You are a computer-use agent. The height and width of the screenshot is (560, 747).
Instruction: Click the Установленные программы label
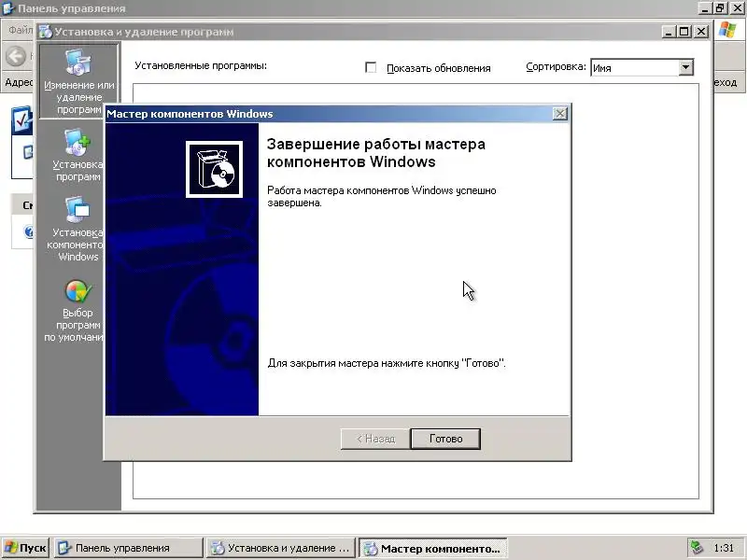point(201,65)
